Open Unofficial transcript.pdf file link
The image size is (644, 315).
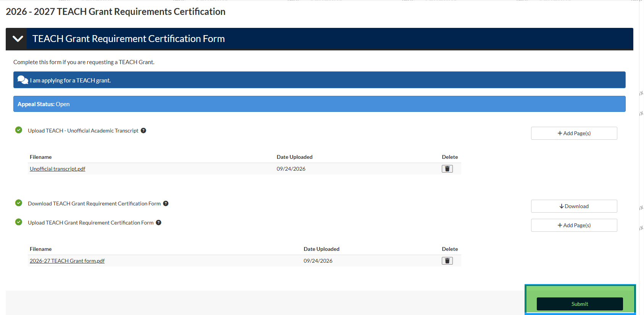click(x=58, y=169)
